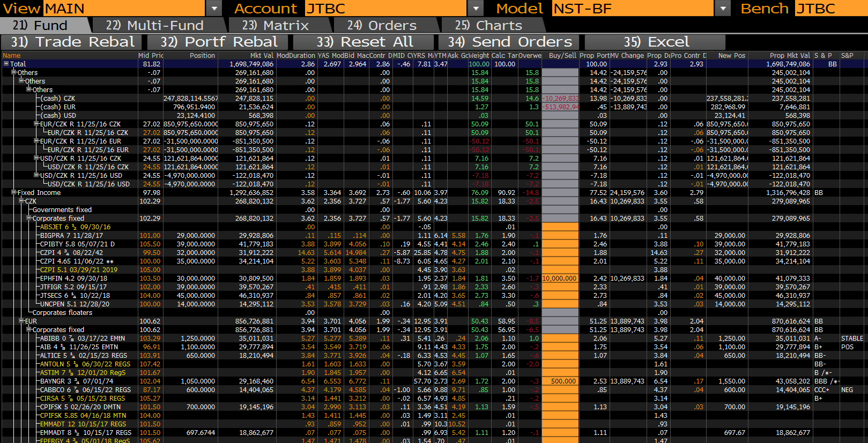Click the Prop Mkt Val column header
This screenshot has width=868, height=443.
(780, 56)
